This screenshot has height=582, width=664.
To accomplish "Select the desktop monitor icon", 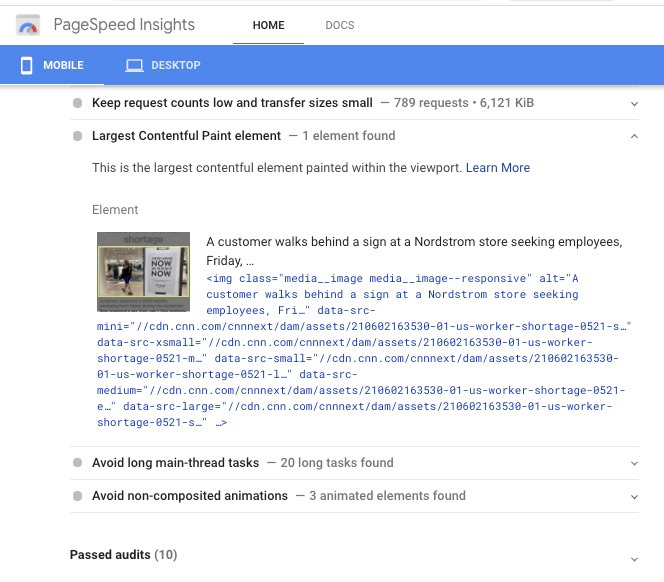I will pos(134,66).
